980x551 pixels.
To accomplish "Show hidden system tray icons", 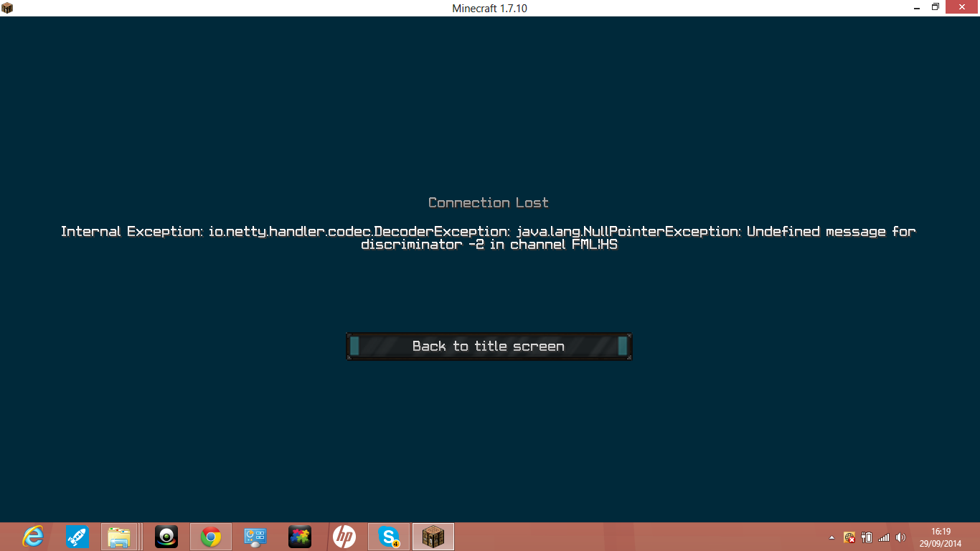I will click(831, 537).
